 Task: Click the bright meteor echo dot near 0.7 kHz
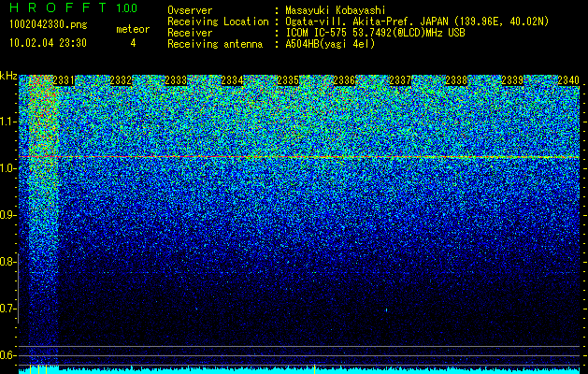pos(387,310)
